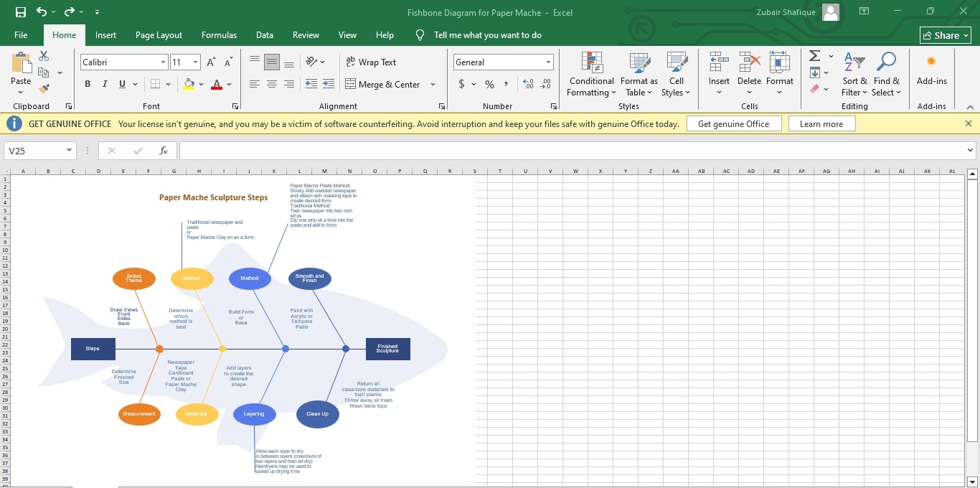This screenshot has height=488, width=980.
Task: Activate the AutoSum function
Action: [x=816, y=55]
